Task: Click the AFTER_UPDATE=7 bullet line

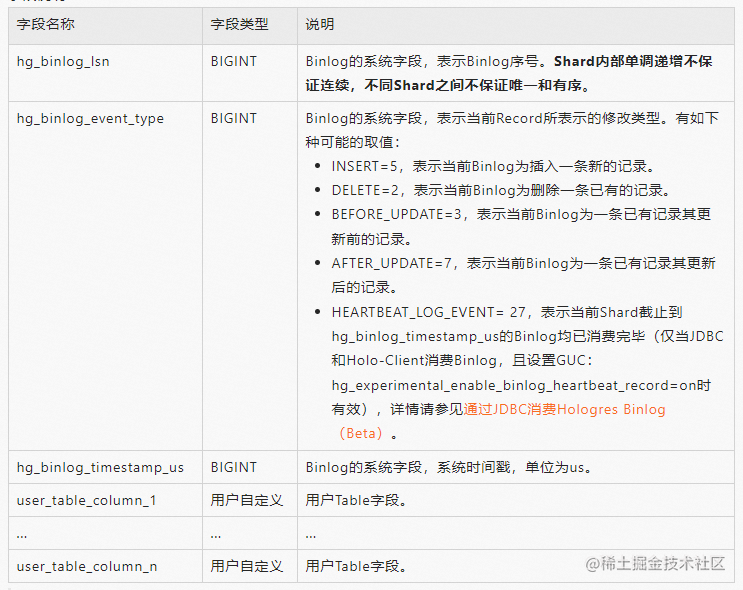Action: click(x=523, y=275)
